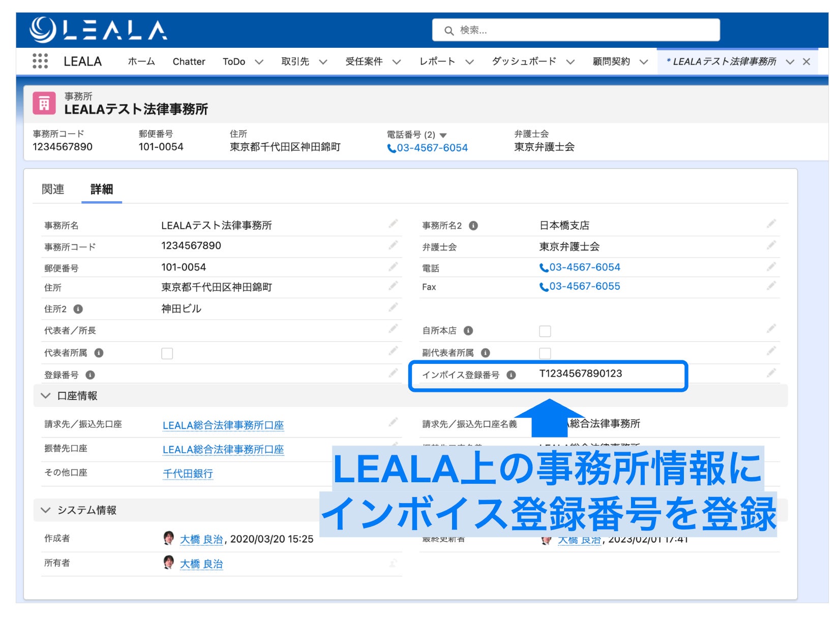Close the LEALAテスト法律事務所 tab

[x=806, y=61]
